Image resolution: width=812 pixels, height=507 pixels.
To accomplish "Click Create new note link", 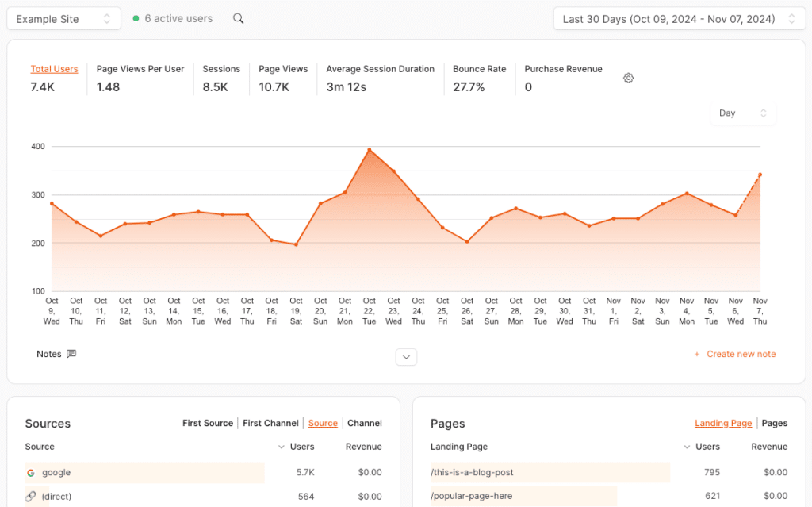I will (735, 354).
